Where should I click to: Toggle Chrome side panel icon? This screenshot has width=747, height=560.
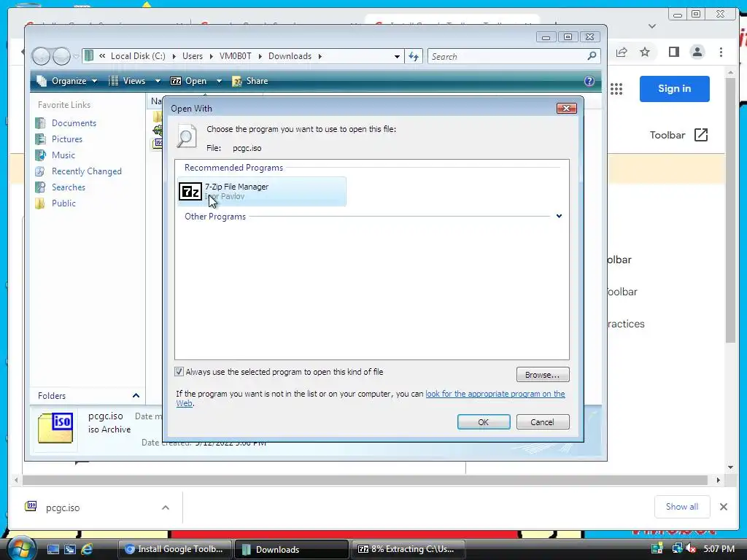coord(673,52)
